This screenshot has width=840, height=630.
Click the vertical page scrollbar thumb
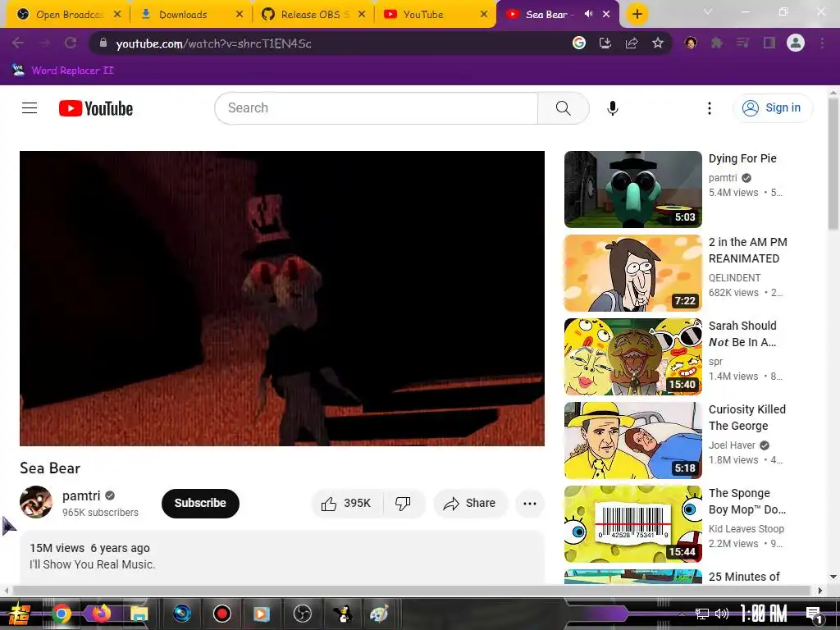833,163
